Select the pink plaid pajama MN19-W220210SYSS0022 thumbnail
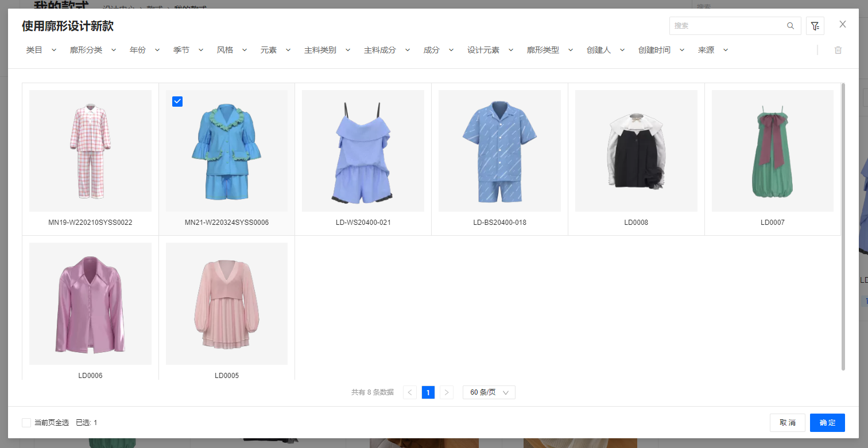Image resolution: width=868 pixels, height=448 pixels. pyautogui.click(x=90, y=151)
